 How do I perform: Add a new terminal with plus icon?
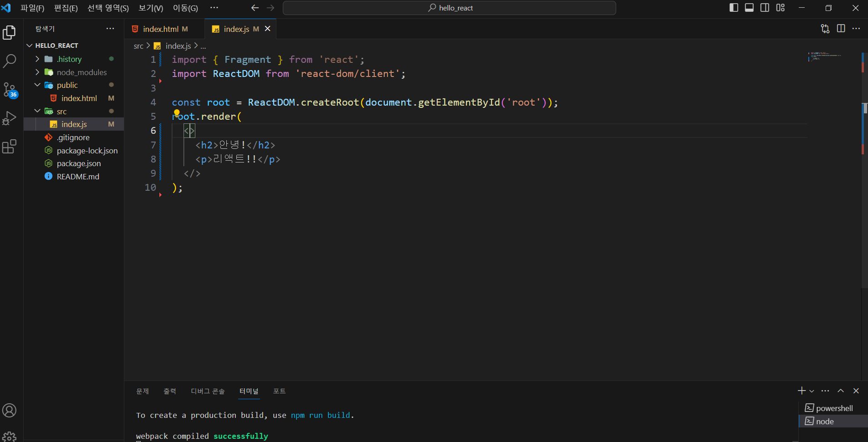(802, 391)
